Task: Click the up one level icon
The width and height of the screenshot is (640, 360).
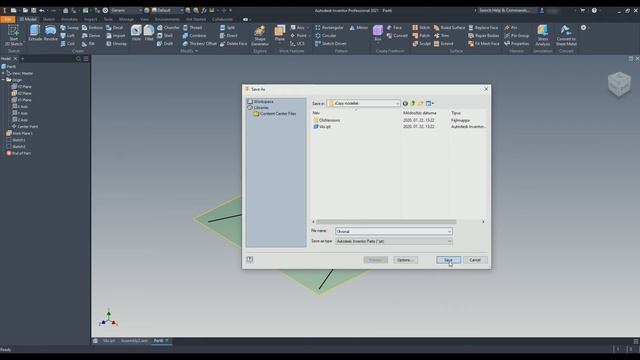Action: [x=413, y=103]
